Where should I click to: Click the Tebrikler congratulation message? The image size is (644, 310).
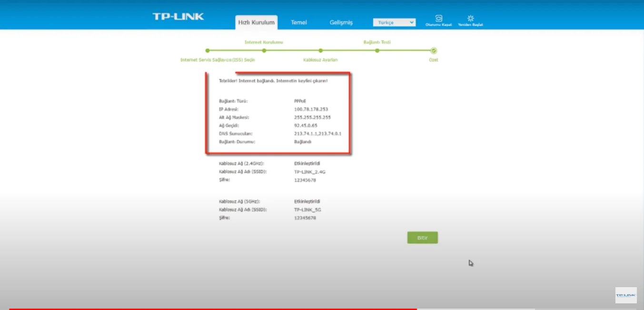273,81
